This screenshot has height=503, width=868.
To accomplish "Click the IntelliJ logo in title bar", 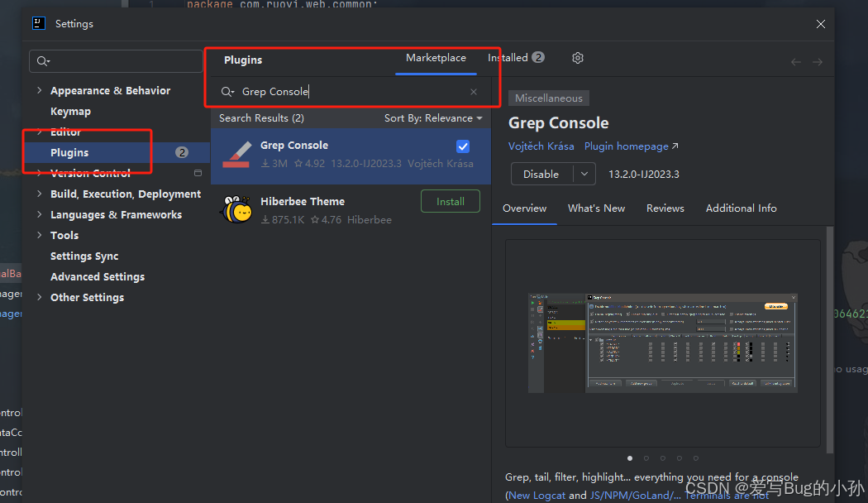I will tap(39, 23).
